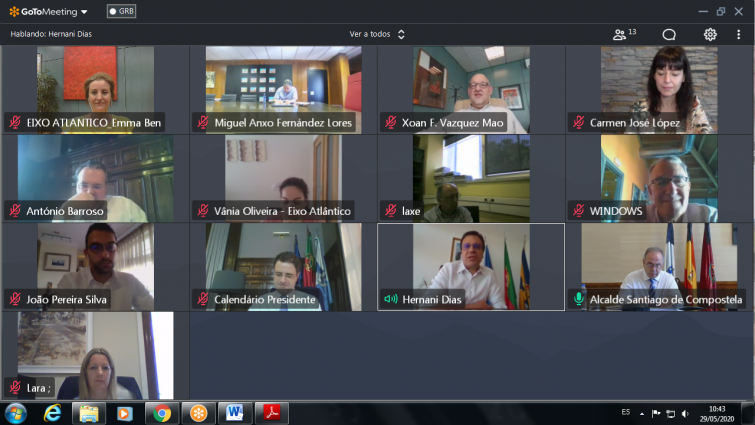Click muted mic icon on Carmen José López
This screenshot has width=755, height=425.
pos(579,123)
